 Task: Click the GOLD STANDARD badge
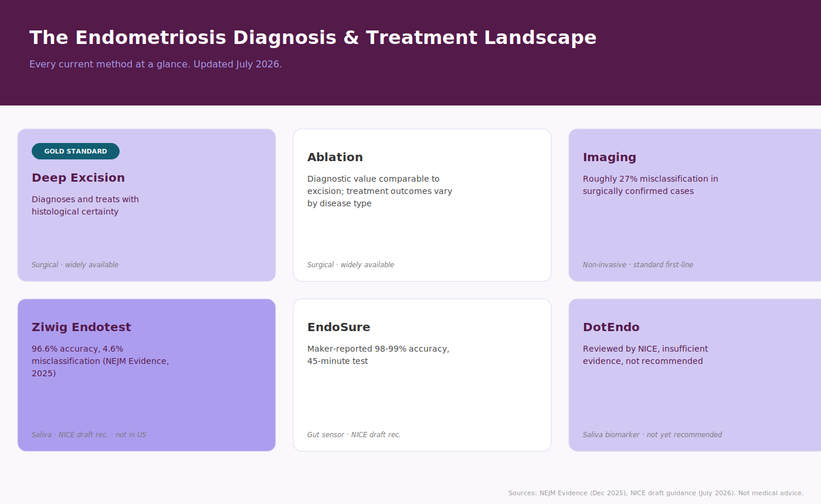click(x=76, y=151)
